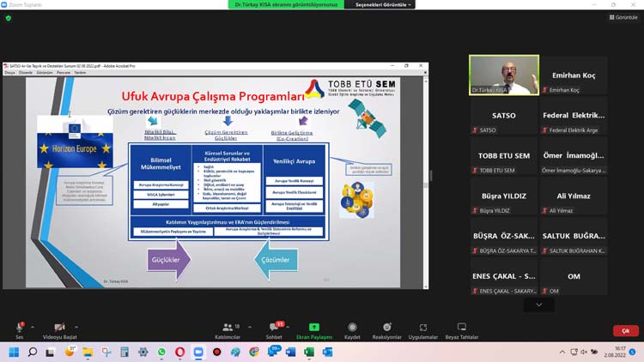Open the Uygulamalar apps icon
The height and width of the screenshot is (362, 644).
click(422, 329)
